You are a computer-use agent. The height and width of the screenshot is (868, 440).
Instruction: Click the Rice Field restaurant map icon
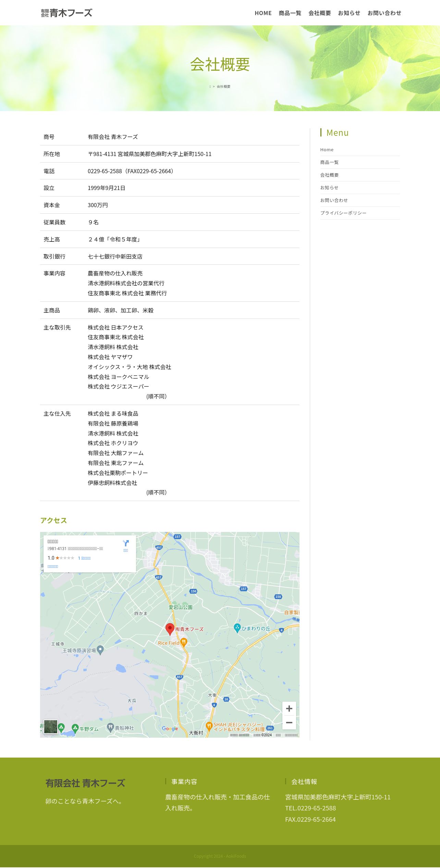(184, 642)
